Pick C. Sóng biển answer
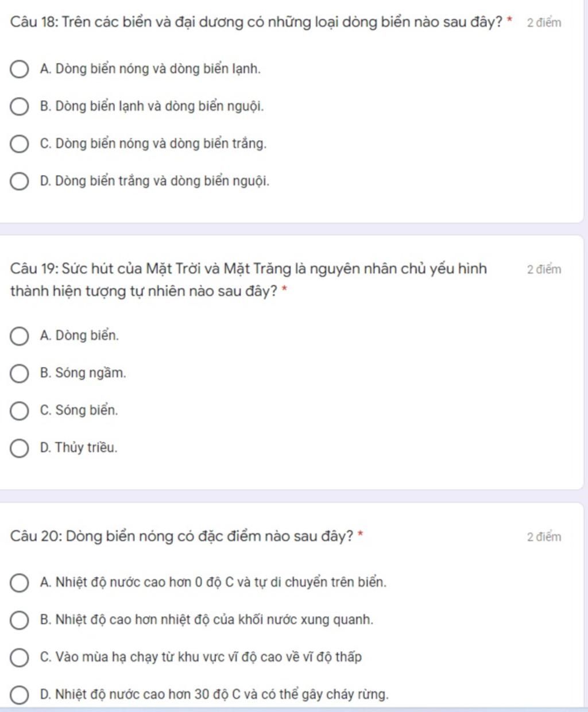 [x=20, y=411]
